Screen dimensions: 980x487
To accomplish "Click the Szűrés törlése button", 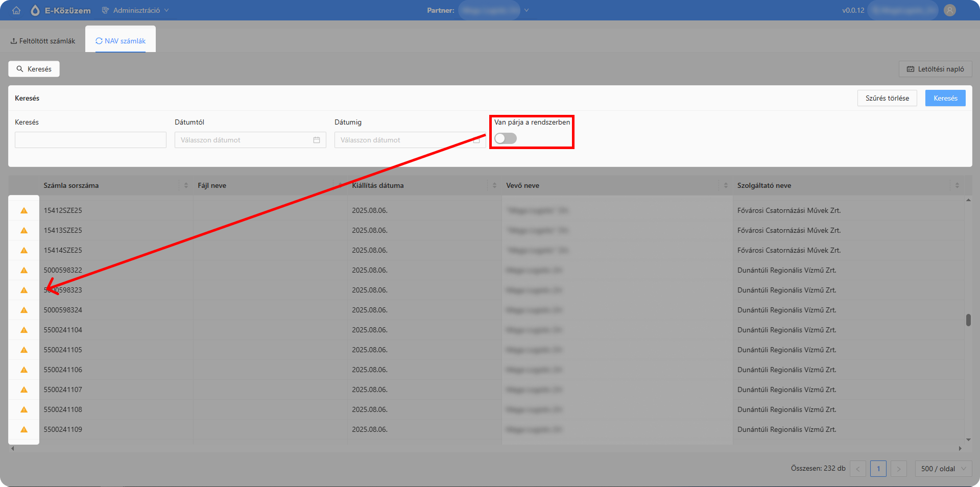I will coord(887,98).
